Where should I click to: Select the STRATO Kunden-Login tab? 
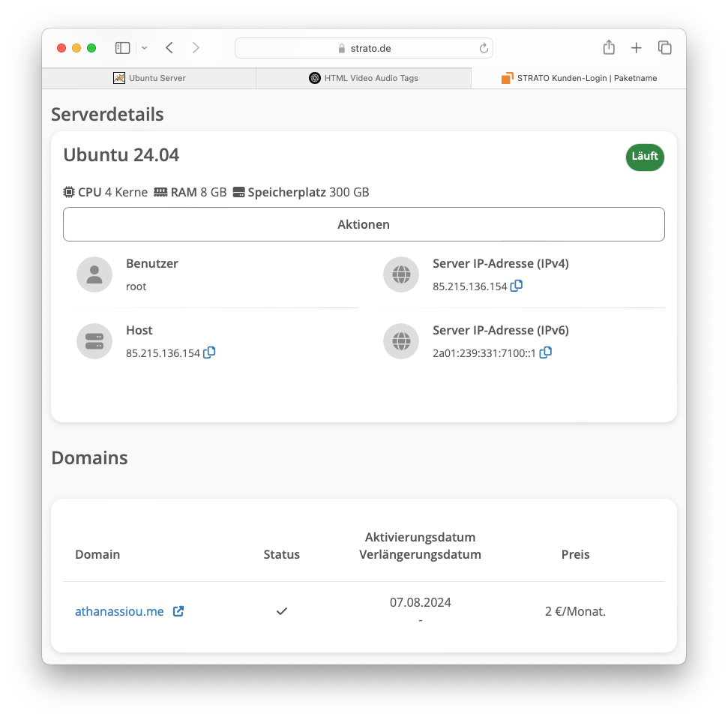tap(579, 78)
